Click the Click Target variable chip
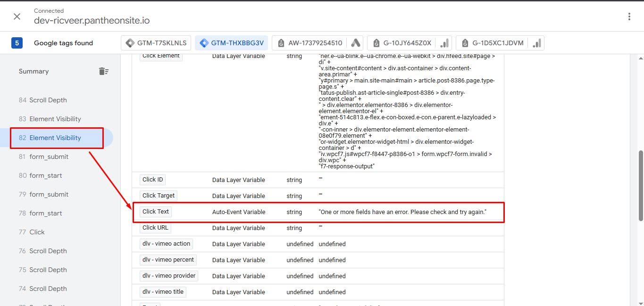644x306 pixels. pos(159,196)
